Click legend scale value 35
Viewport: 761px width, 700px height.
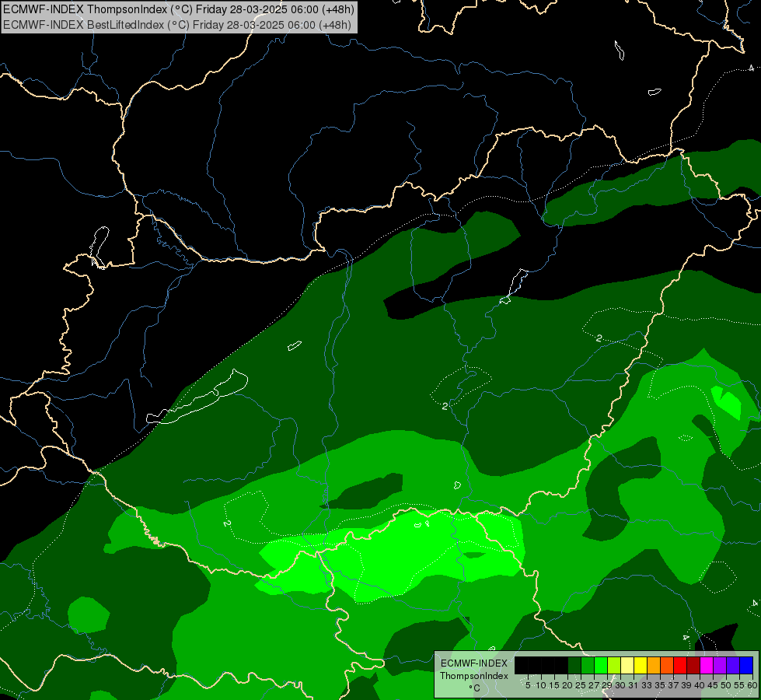point(660,685)
